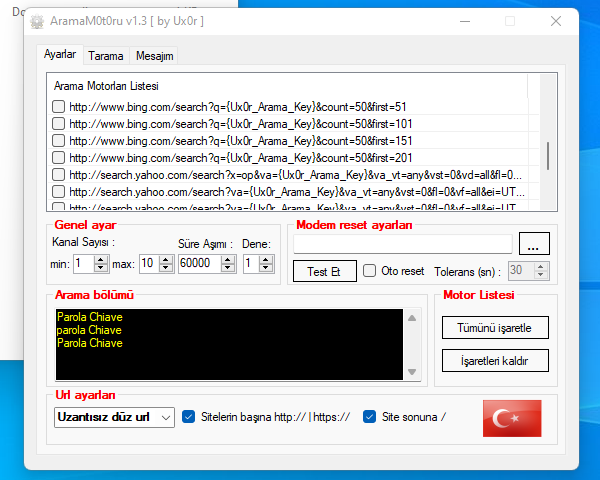Increase the Süre Aşımı timeout value
Image resolution: width=600 pixels, height=480 pixels.
227,259
